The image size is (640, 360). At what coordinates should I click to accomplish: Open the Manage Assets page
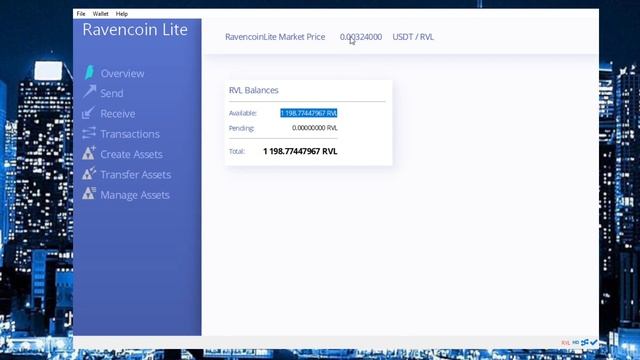[135, 196]
